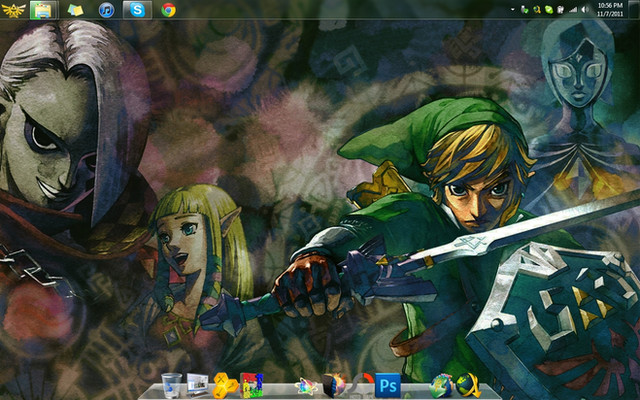Launch Adobe Photoshop from the dock

[x=387, y=386]
